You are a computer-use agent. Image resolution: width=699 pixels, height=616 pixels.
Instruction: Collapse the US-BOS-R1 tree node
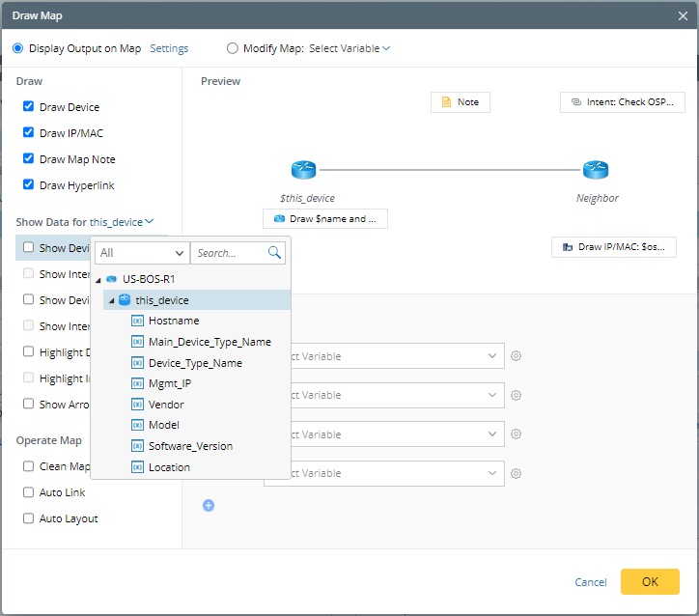[99, 279]
